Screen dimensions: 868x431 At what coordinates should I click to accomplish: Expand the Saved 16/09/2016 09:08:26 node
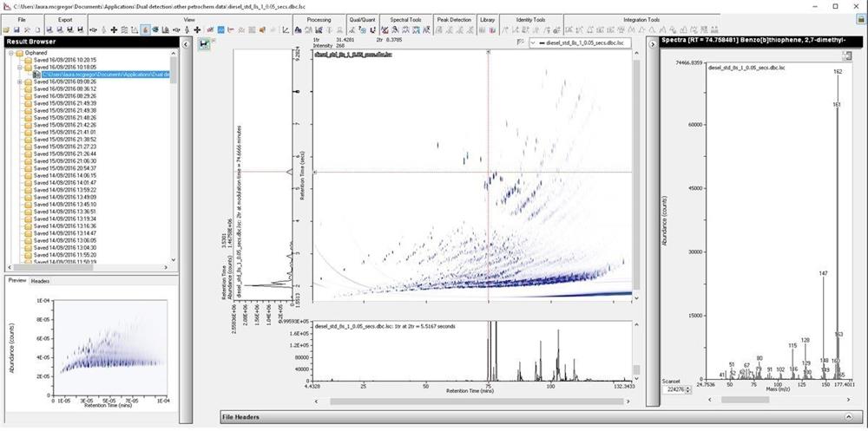click(x=19, y=82)
